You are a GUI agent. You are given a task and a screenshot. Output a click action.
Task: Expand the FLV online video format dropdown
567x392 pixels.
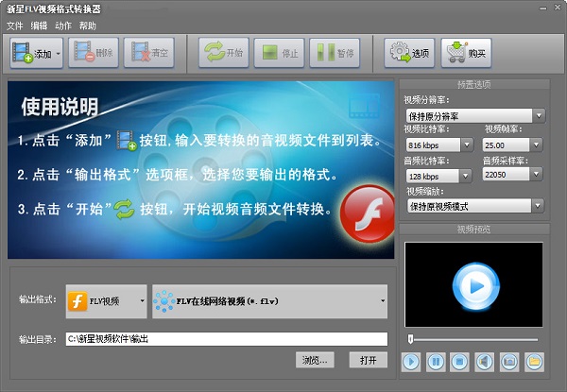pyautogui.click(x=270, y=300)
